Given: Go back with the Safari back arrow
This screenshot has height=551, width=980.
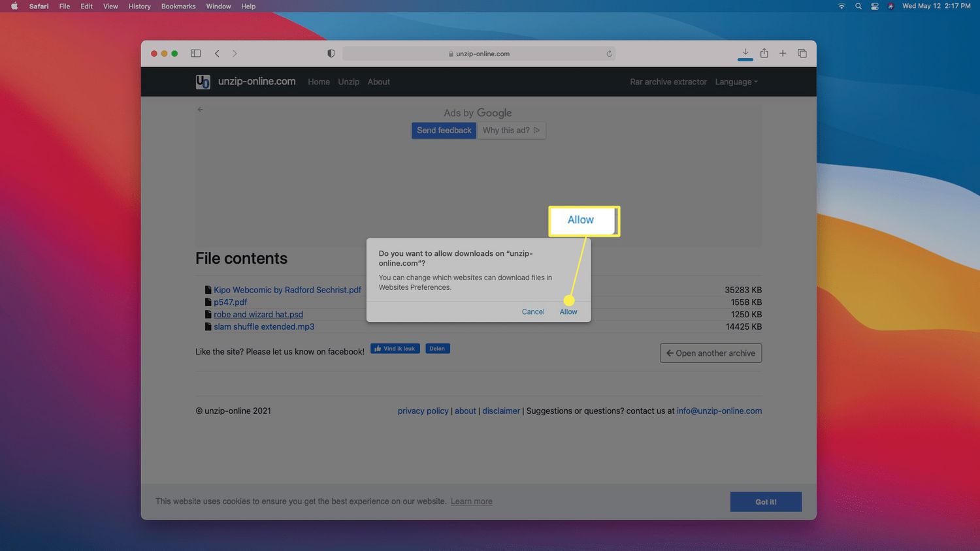Looking at the screenshot, I should click(217, 54).
